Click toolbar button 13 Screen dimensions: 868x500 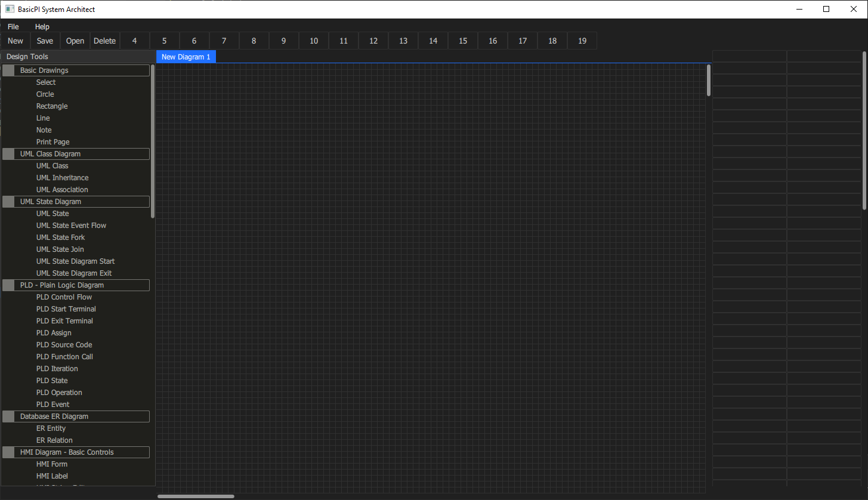(403, 41)
